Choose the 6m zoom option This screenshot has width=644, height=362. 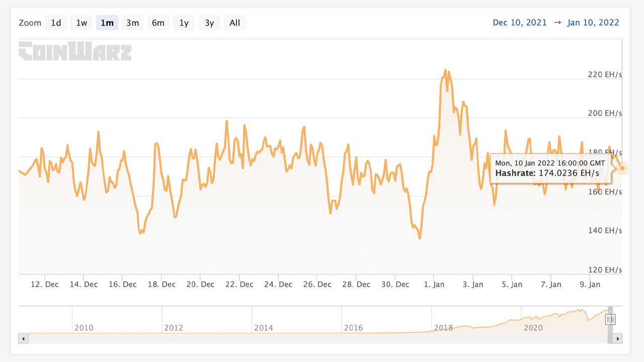click(x=158, y=23)
